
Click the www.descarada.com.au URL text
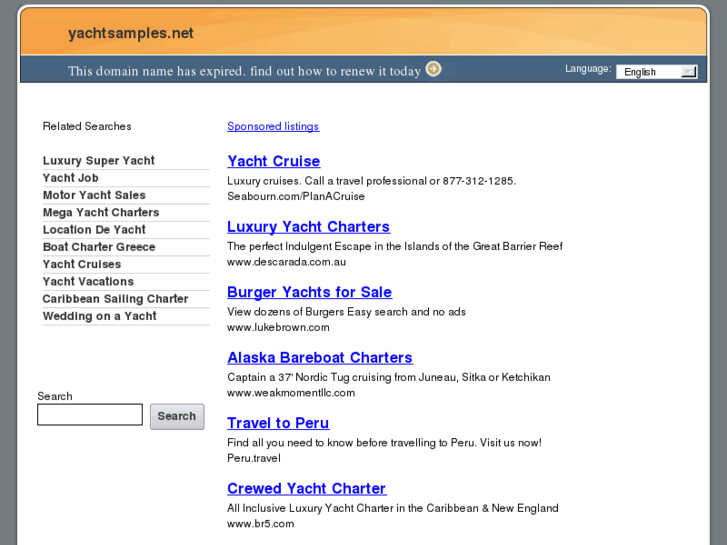(x=287, y=262)
